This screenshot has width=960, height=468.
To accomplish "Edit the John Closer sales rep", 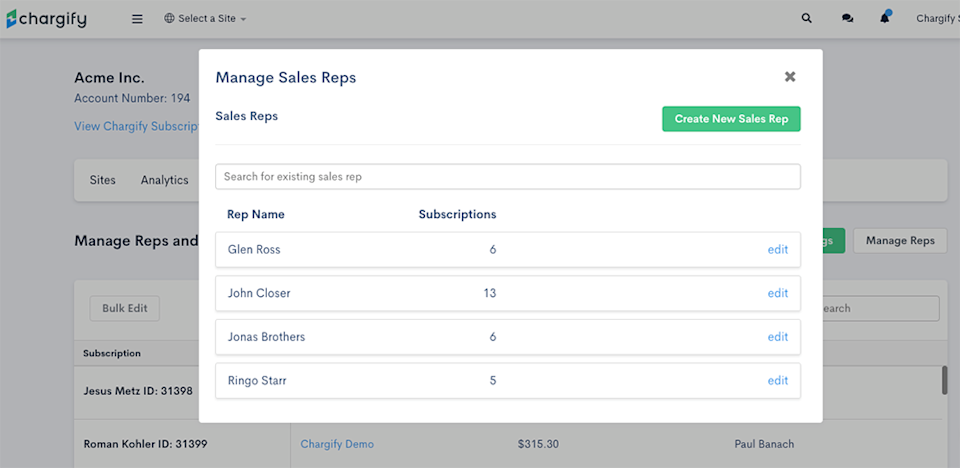I will pyautogui.click(x=777, y=294).
